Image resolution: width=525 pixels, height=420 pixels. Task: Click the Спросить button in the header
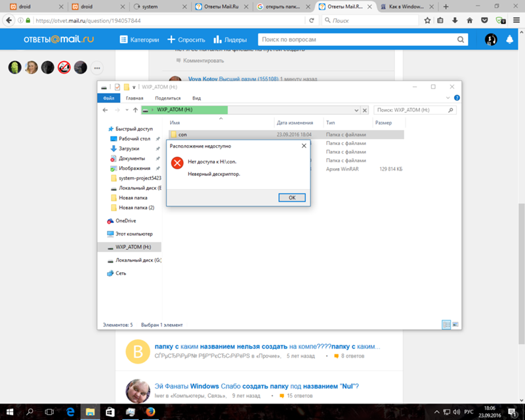(186, 39)
